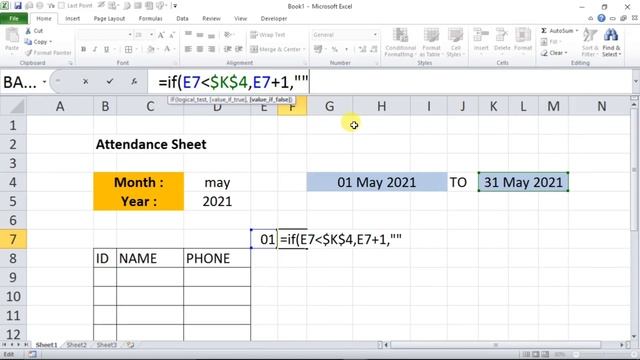Decrease decimal places
640x360 pixels.
(373, 49)
